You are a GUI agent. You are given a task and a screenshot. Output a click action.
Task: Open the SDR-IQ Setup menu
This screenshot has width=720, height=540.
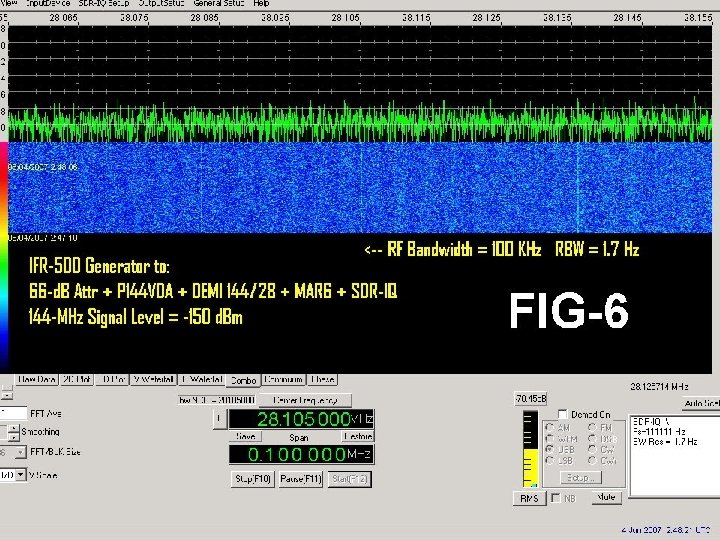[104, 3]
